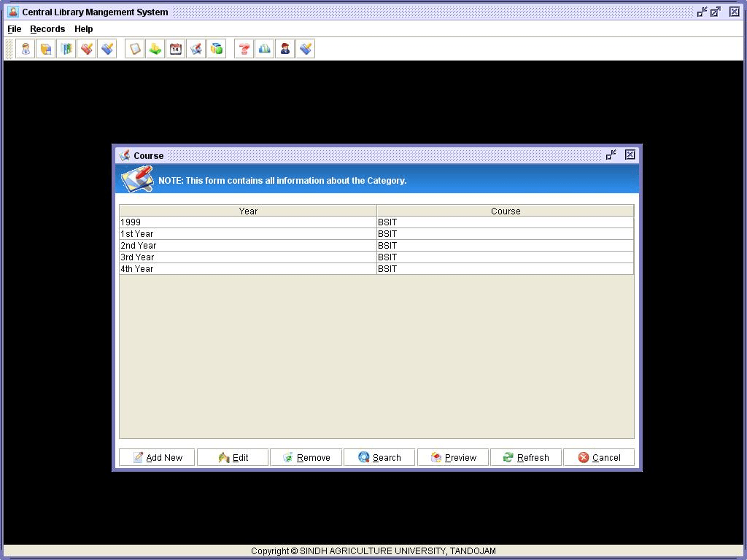This screenshot has width=747, height=560.
Task: Click the Remove button
Action: [x=306, y=457]
